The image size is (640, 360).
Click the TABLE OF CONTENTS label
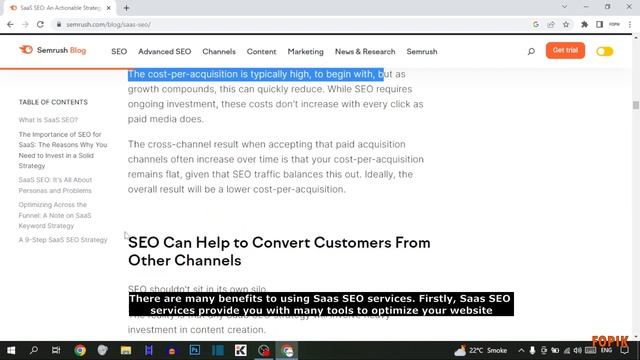coord(53,102)
